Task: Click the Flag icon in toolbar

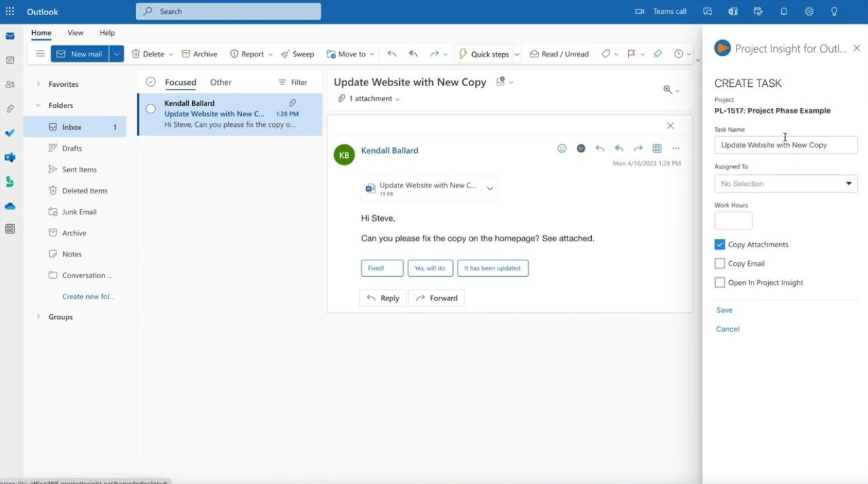Action: point(631,54)
